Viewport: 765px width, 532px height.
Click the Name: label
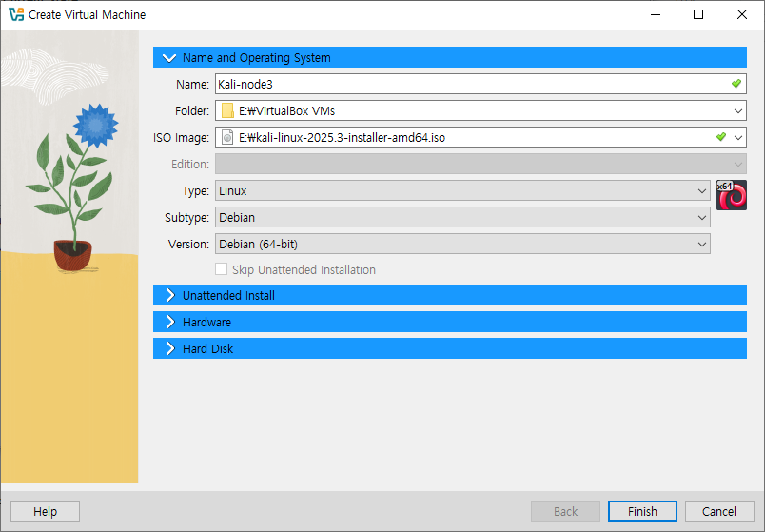click(192, 85)
